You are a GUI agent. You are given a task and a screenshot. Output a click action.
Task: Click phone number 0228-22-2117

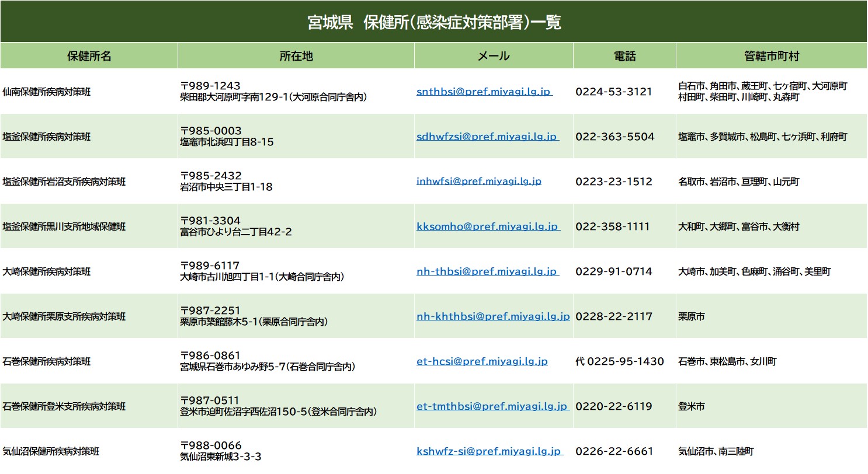(614, 316)
